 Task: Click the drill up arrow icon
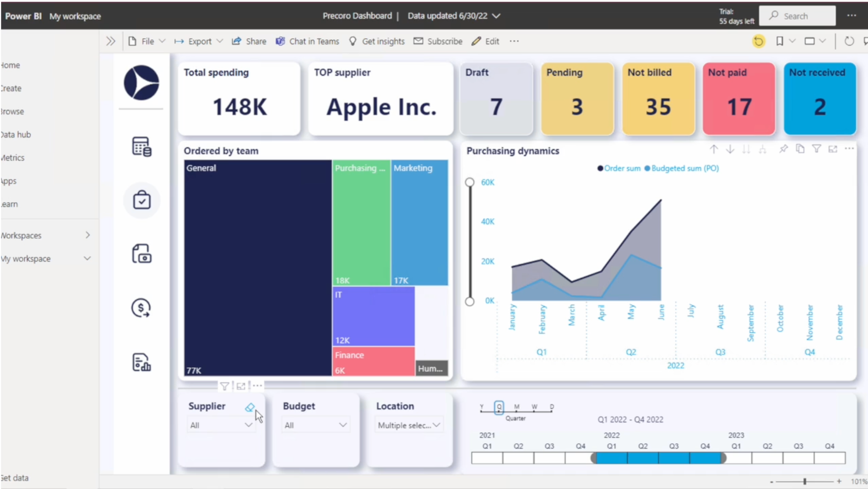[713, 149]
